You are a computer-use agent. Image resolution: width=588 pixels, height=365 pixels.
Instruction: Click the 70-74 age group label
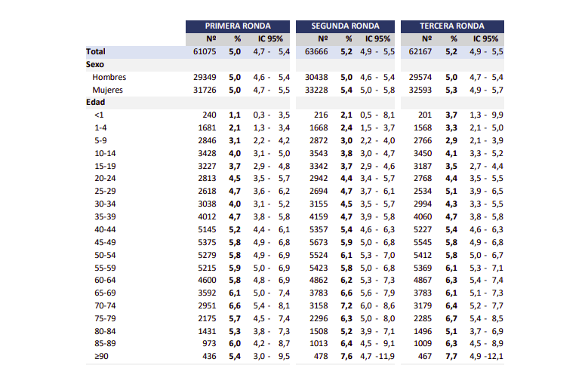104,305
